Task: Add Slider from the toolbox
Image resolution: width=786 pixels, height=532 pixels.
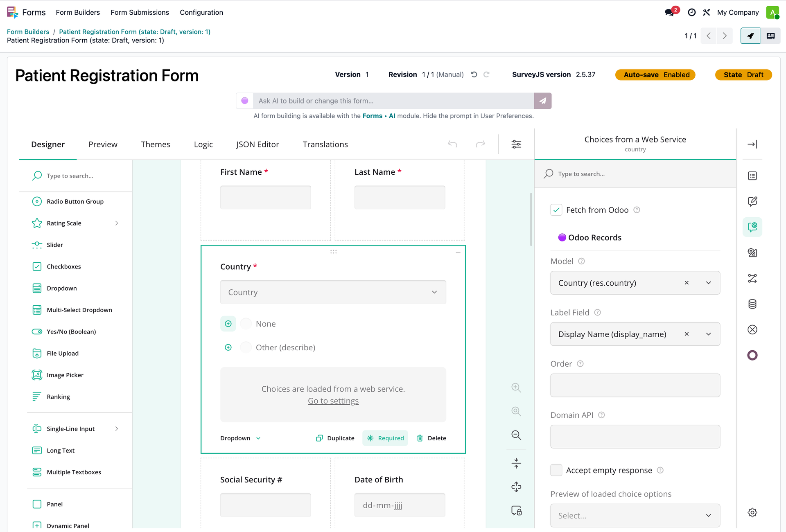Action: point(55,245)
